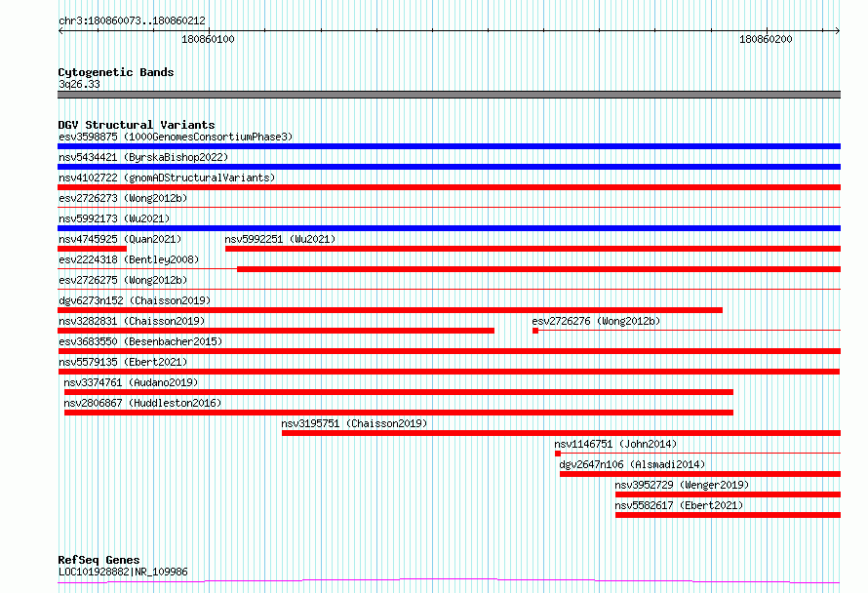
Task: Click the esv3598875 (1000GenomesConsortiumPhase3) variant label
Action: point(176,137)
